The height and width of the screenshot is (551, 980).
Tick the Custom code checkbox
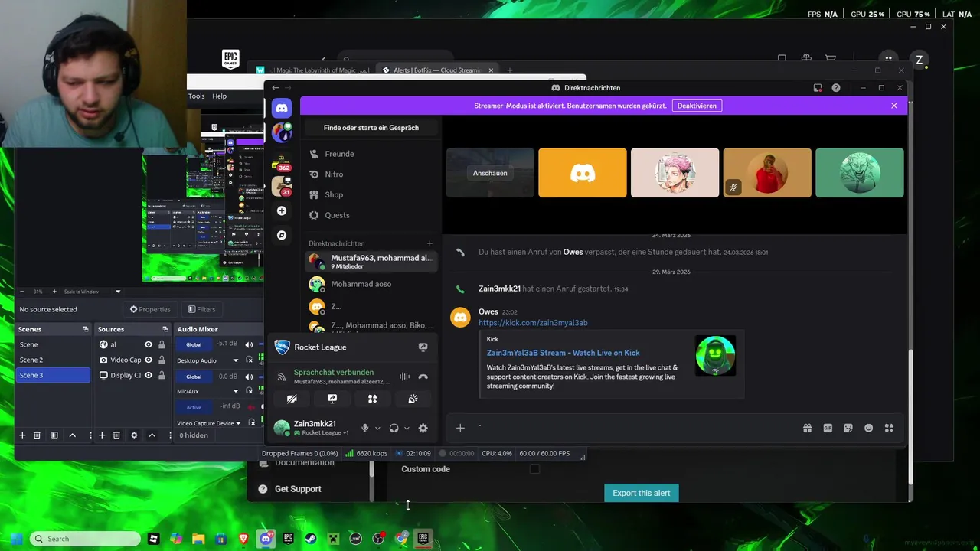coord(534,469)
